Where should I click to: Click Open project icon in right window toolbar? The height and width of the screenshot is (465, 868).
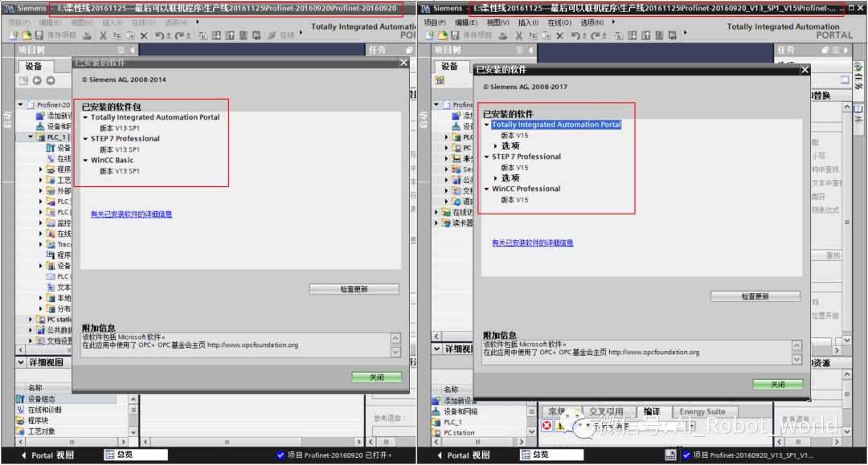click(x=443, y=35)
